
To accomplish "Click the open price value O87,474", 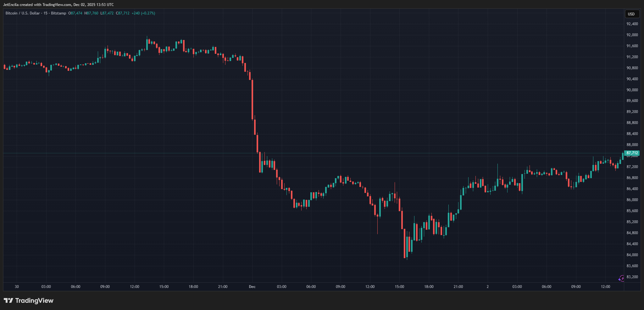I will (75, 13).
